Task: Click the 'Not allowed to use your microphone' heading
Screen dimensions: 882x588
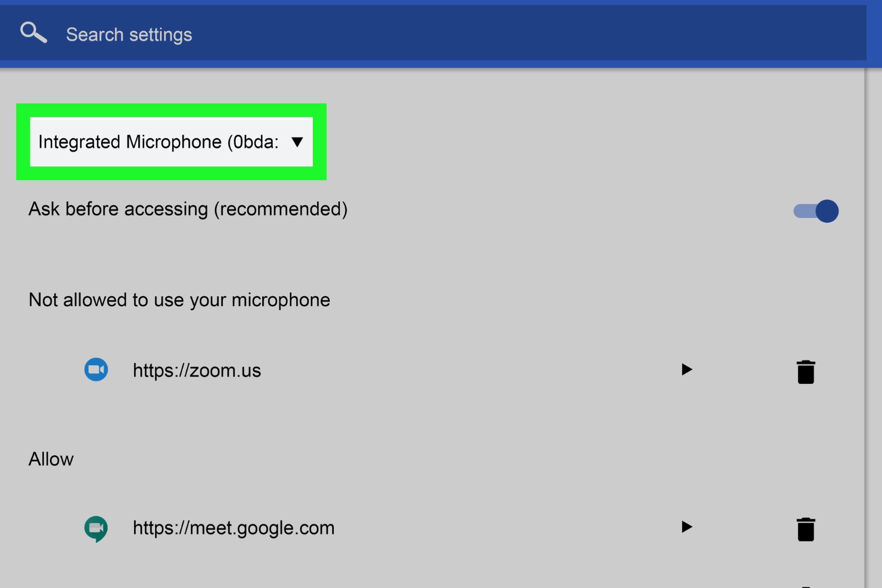Action: click(179, 300)
